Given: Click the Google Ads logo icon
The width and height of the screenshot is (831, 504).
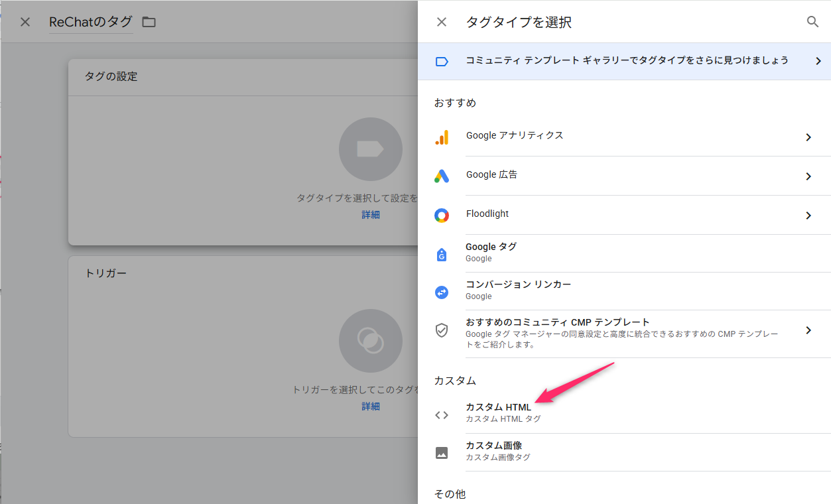Looking at the screenshot, I should coord(442,176).
